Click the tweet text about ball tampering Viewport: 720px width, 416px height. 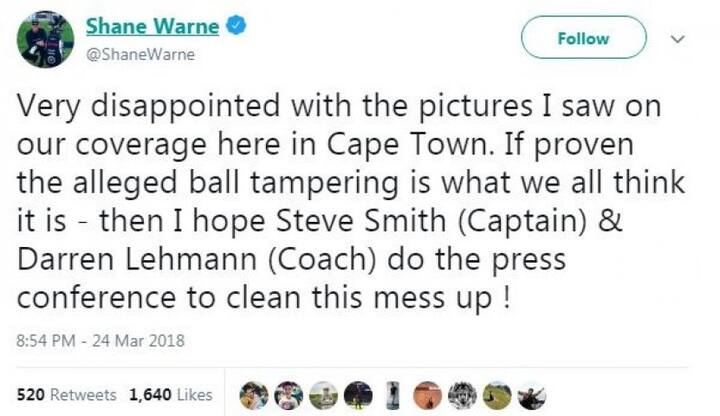(x=351, y=201)
